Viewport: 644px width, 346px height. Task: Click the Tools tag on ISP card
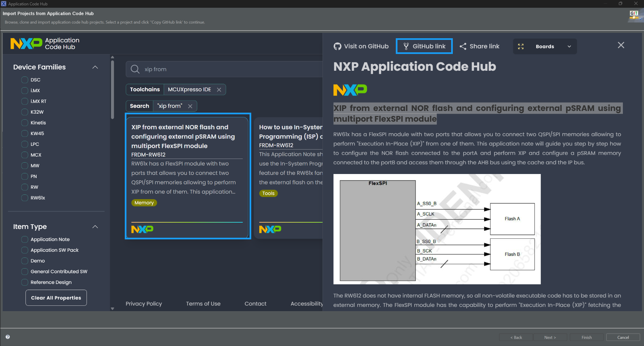[268, 193]
